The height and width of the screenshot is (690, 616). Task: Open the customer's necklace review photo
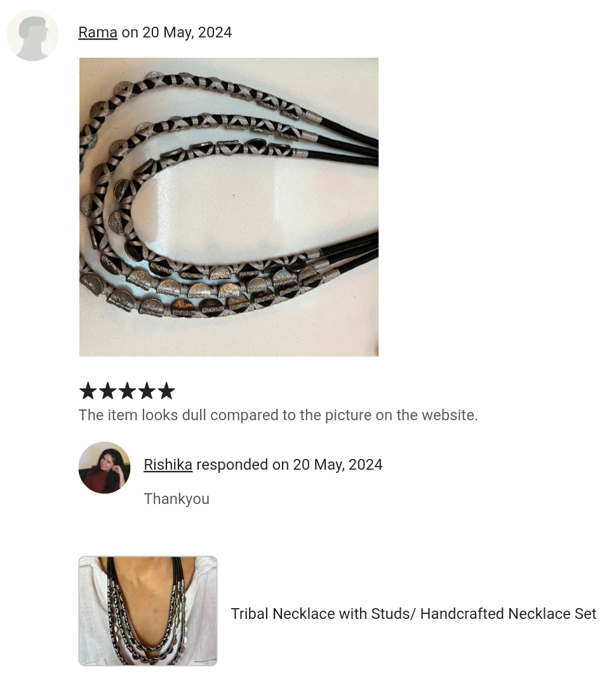click(229, 208)
